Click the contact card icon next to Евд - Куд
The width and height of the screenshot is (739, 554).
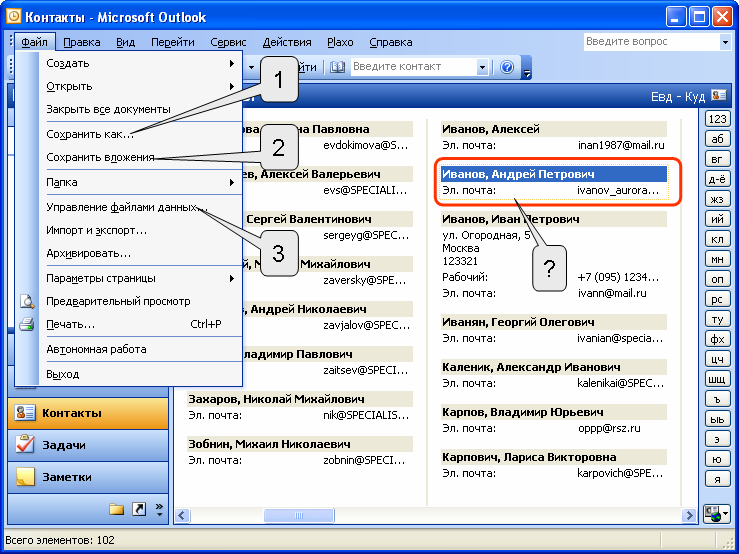(719, 95)
